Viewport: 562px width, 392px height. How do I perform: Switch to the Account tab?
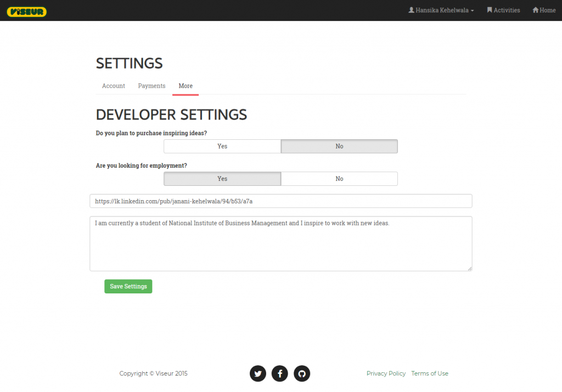click(114, 86)
